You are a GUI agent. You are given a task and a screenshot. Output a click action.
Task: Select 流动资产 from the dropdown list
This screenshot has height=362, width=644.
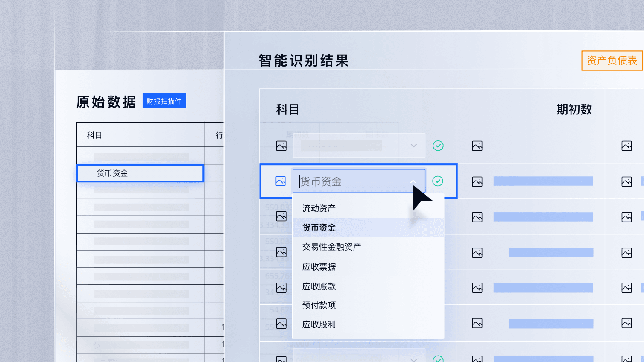coord(319,208)
